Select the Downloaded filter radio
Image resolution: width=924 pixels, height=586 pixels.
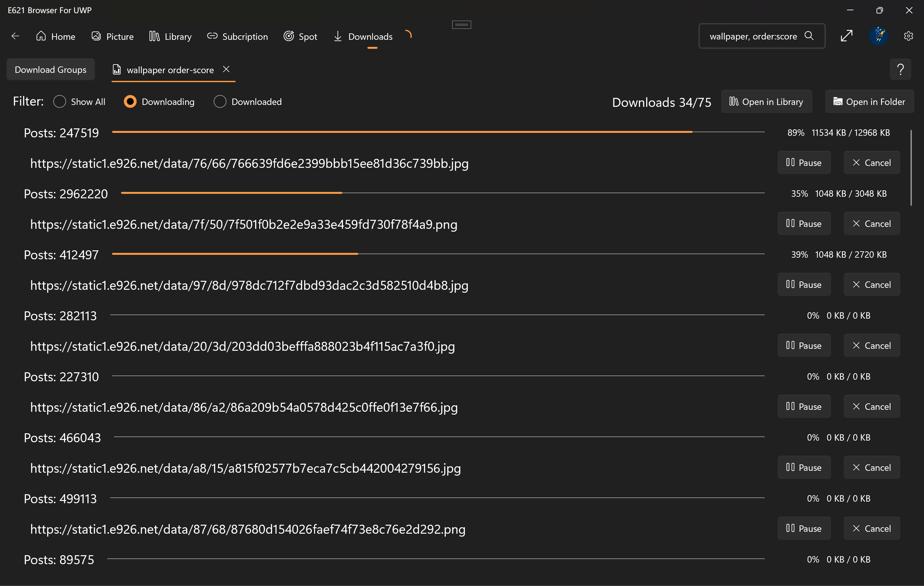pos(220,102)
